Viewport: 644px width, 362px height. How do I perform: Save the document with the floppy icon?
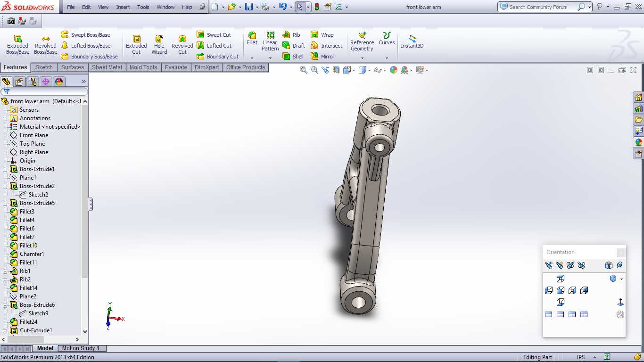click(248, 7)
